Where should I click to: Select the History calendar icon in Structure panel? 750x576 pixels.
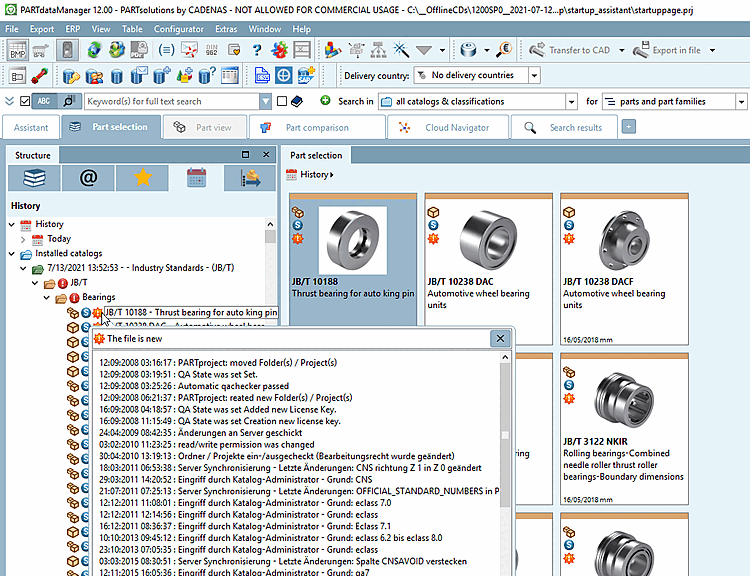coord(196,178)
